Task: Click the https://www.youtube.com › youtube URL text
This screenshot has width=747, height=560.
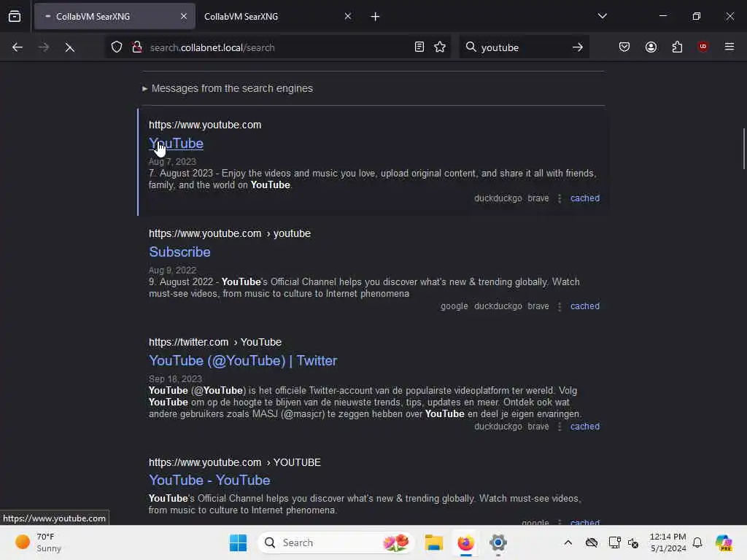Action: 230,233
